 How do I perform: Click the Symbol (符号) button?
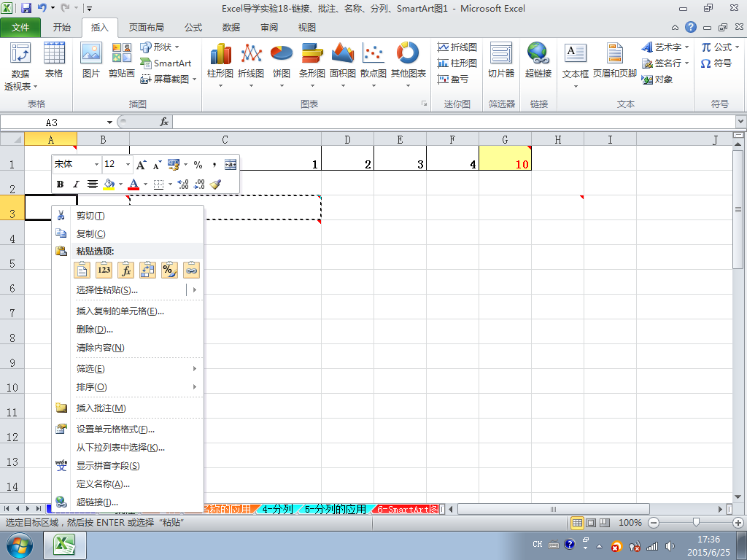tap(716, 63)
